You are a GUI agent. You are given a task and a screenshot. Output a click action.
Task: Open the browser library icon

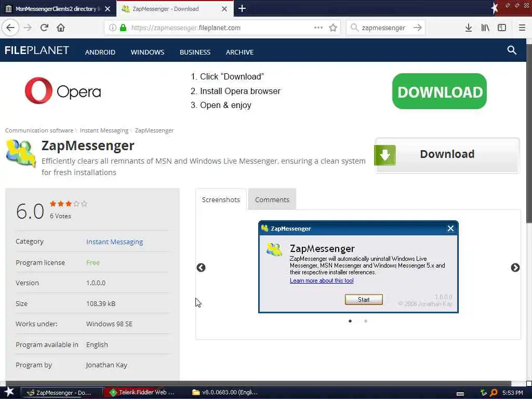coord(485,28)
